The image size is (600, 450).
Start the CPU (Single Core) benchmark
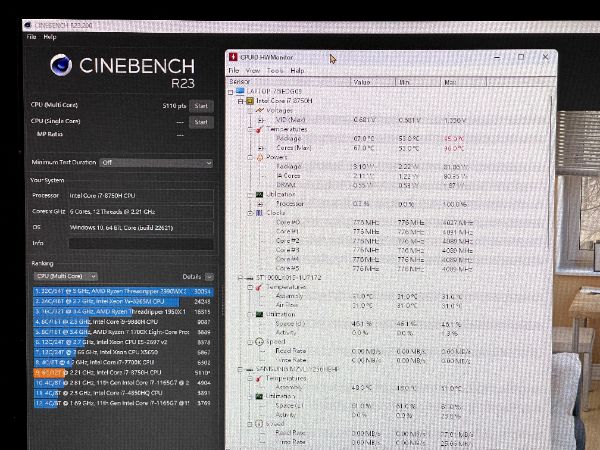coord(201,122)
